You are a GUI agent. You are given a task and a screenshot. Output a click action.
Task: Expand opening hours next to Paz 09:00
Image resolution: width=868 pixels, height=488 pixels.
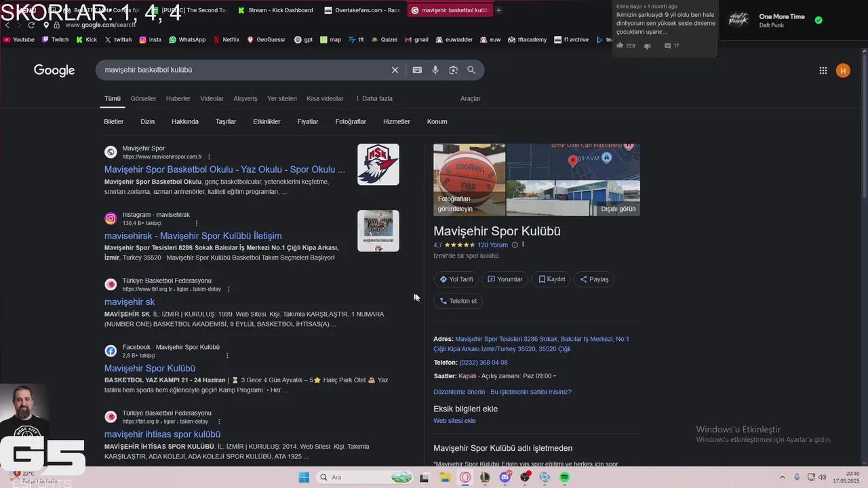pos(555,376)
